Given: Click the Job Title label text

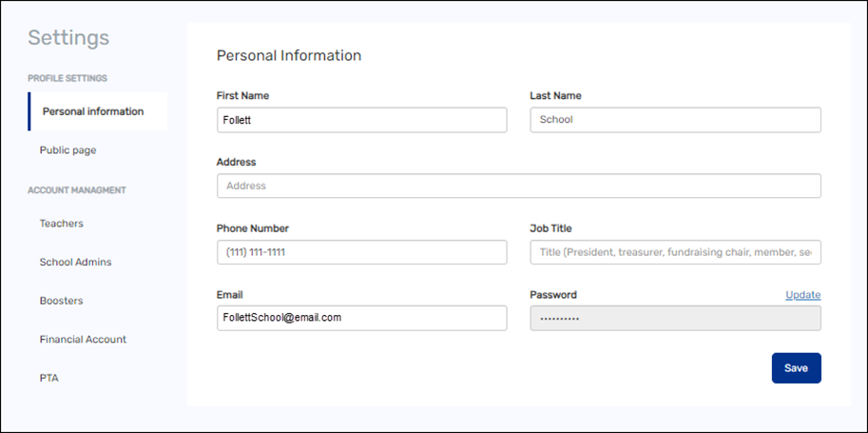Looking at the screenshot, I should coord(550,228).
